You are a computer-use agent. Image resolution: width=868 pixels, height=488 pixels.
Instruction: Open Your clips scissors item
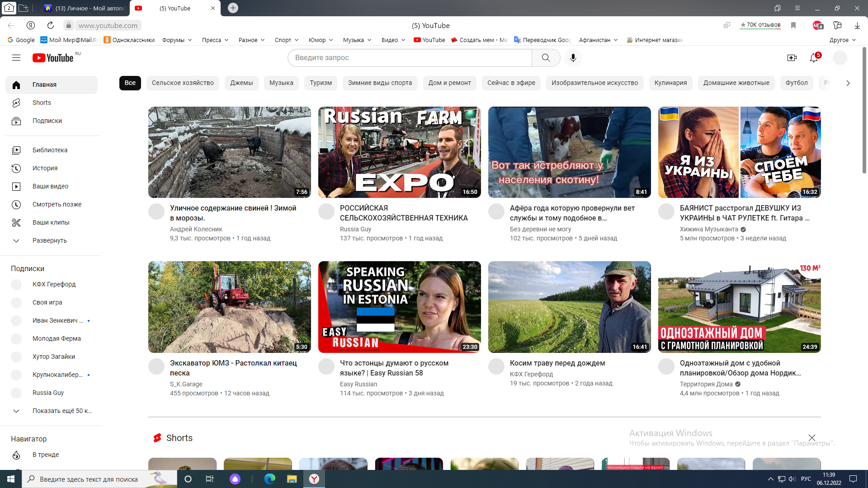[x=51, y=222]
